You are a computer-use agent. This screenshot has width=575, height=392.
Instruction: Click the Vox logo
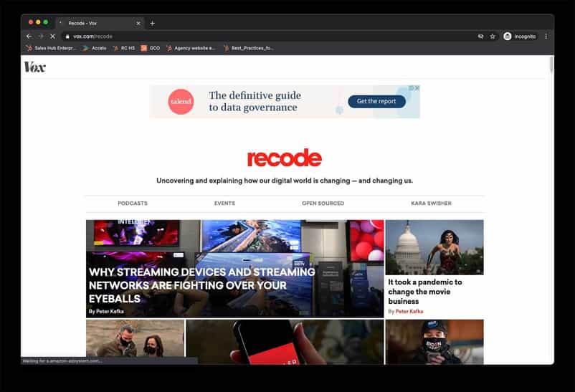point(35,67)
